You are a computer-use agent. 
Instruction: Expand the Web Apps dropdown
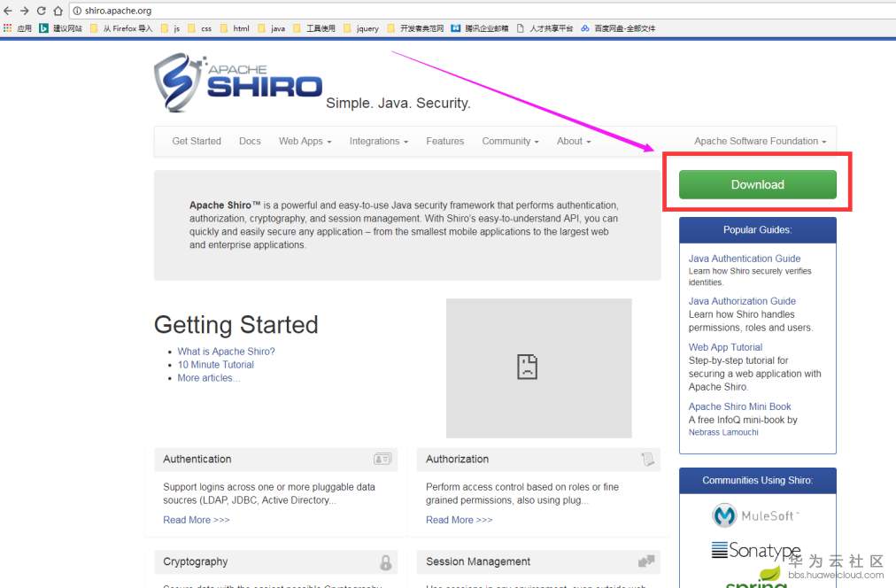click(x=305, y=141)
